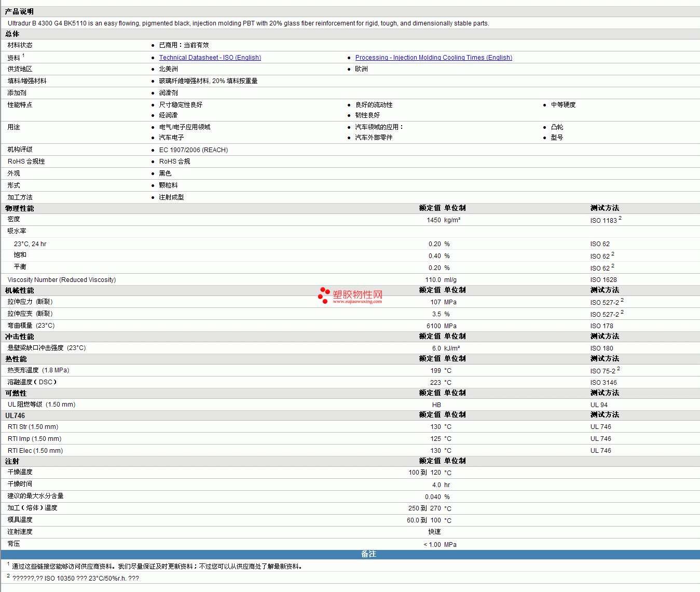Screen dimensions: 700x592
Task: Select the RTI Str (1.50 mm) label
Action: pyautogui.click(x=33, y=427)
